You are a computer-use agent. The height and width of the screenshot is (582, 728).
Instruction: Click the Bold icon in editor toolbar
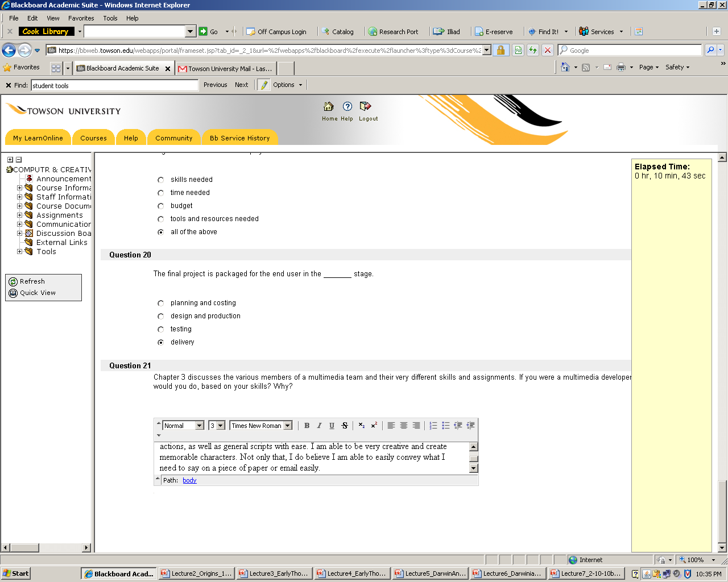click(307, 426)
